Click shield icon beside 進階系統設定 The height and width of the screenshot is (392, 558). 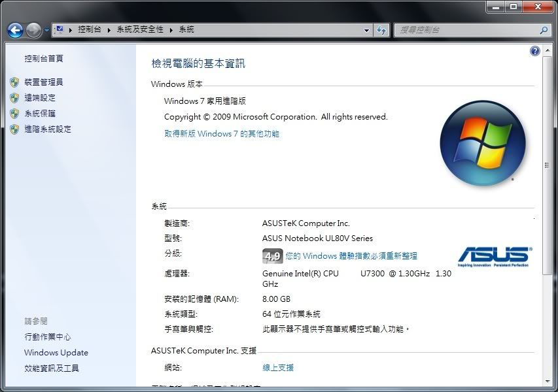point(14,129)
